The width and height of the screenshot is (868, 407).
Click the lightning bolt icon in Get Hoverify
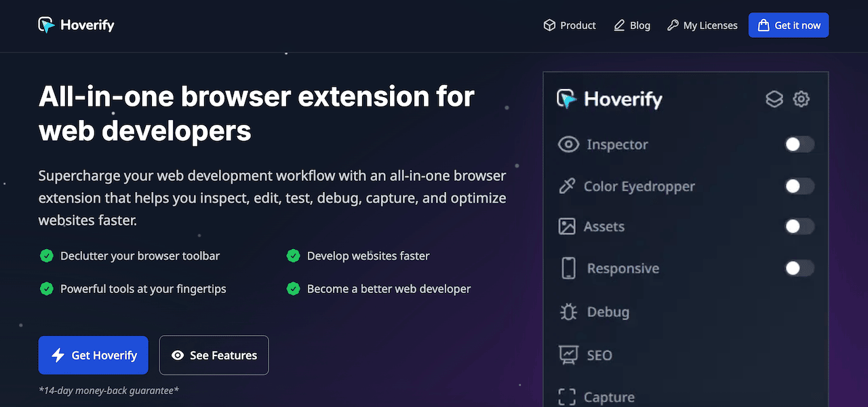click(x=58, y=355)
